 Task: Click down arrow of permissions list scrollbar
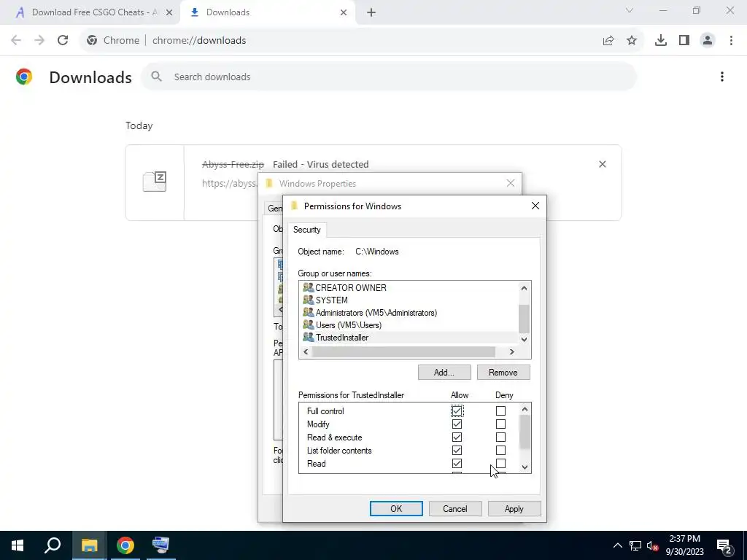pos(525,467)
